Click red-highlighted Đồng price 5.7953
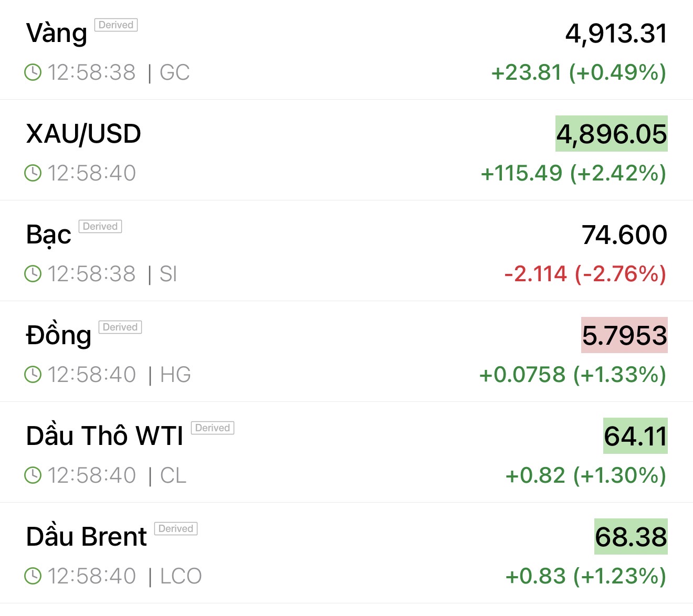693x616 pixels. coord(624,336)
